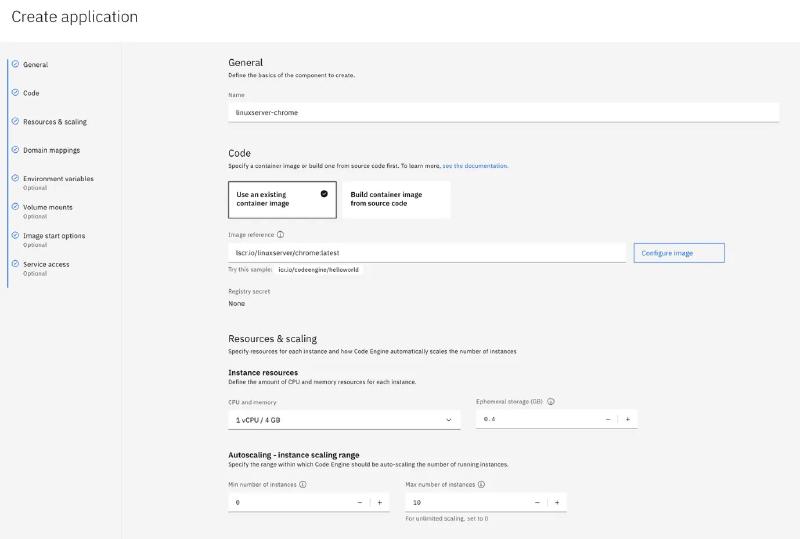Open the see the documentation link
The image size is (800, 539).
[475, 166]
